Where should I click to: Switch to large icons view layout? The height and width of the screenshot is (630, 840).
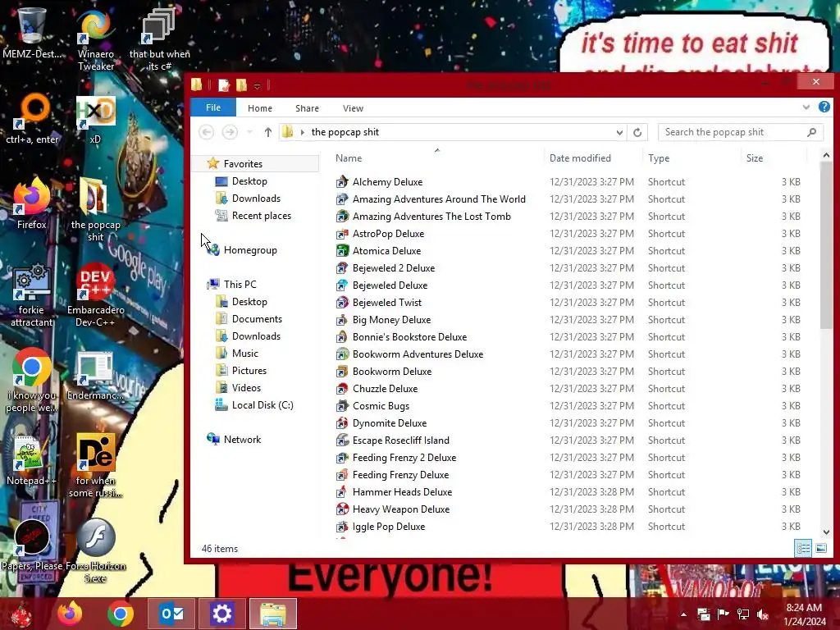pos(820,548)
